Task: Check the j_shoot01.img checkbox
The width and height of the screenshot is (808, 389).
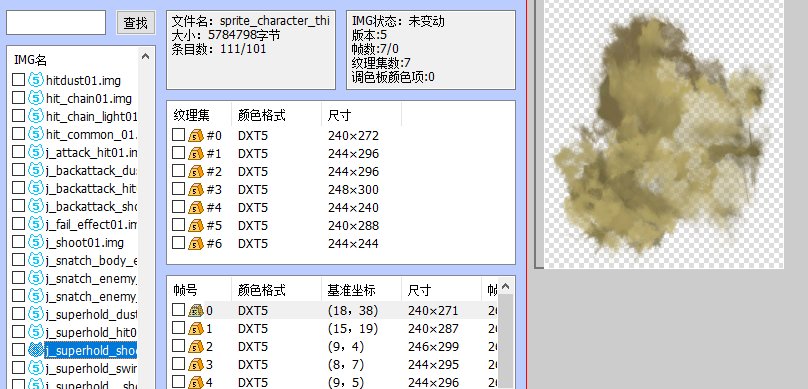Action: click(x=19, y=241)
